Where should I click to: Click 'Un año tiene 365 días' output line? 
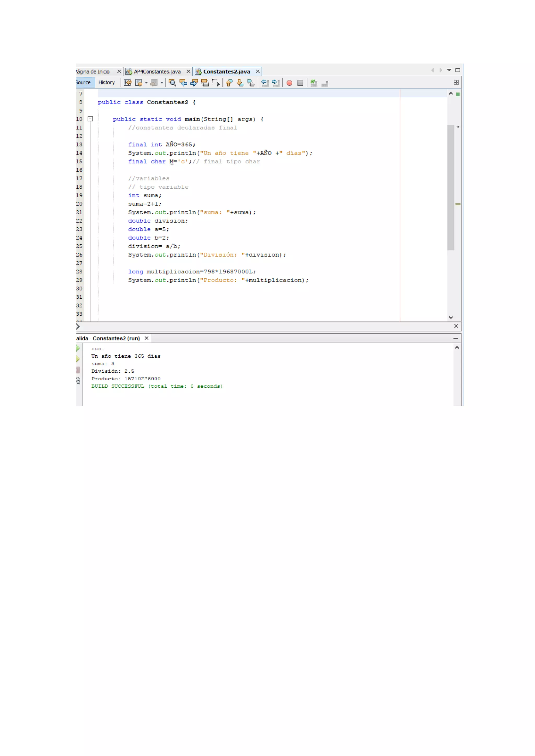[x=126, y=356]
